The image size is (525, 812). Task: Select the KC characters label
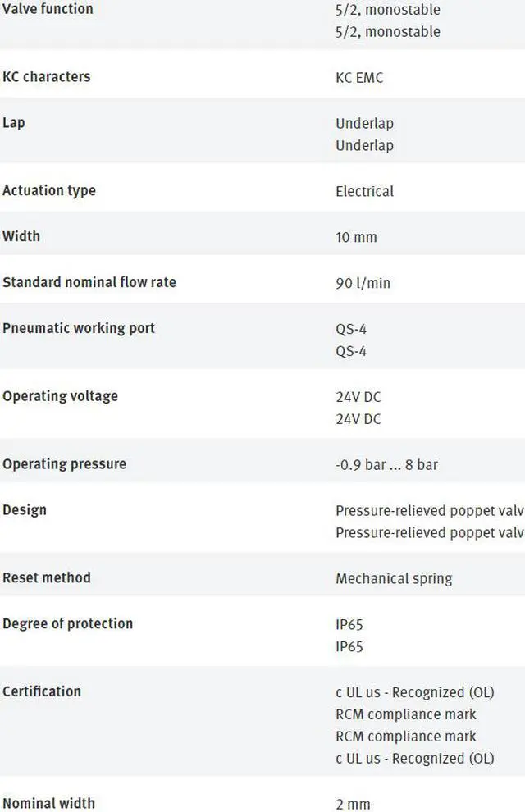(x=46, y=77)
